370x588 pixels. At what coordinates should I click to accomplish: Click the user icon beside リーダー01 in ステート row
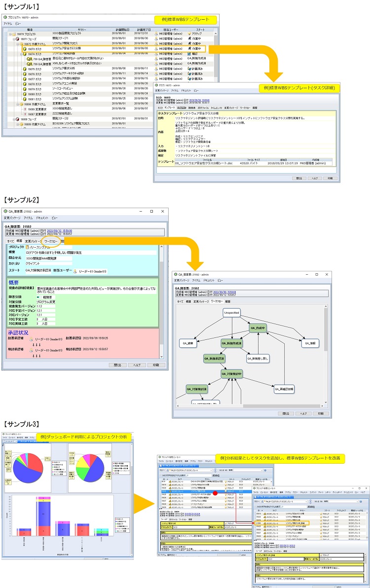75,271
